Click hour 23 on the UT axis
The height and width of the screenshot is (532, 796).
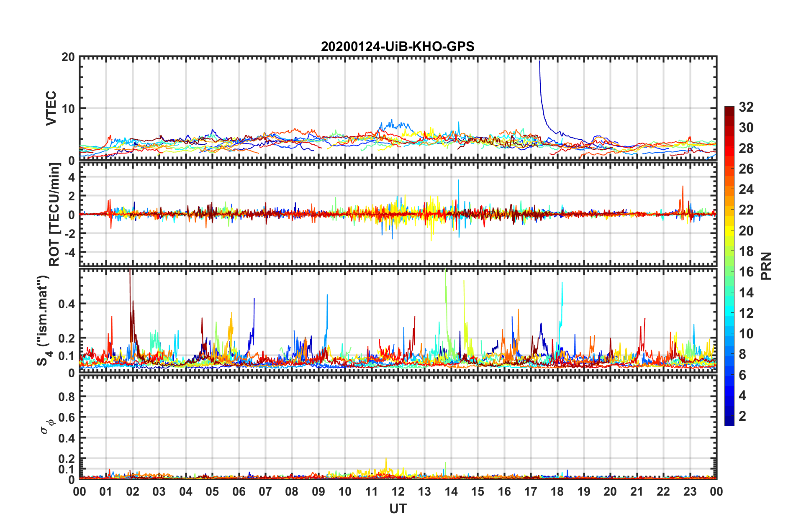(690, 491)
